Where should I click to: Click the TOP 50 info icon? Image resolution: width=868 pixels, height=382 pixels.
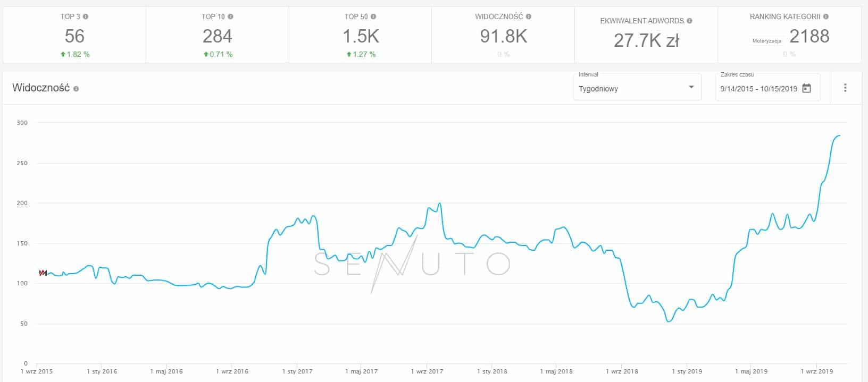pos(373,16)
